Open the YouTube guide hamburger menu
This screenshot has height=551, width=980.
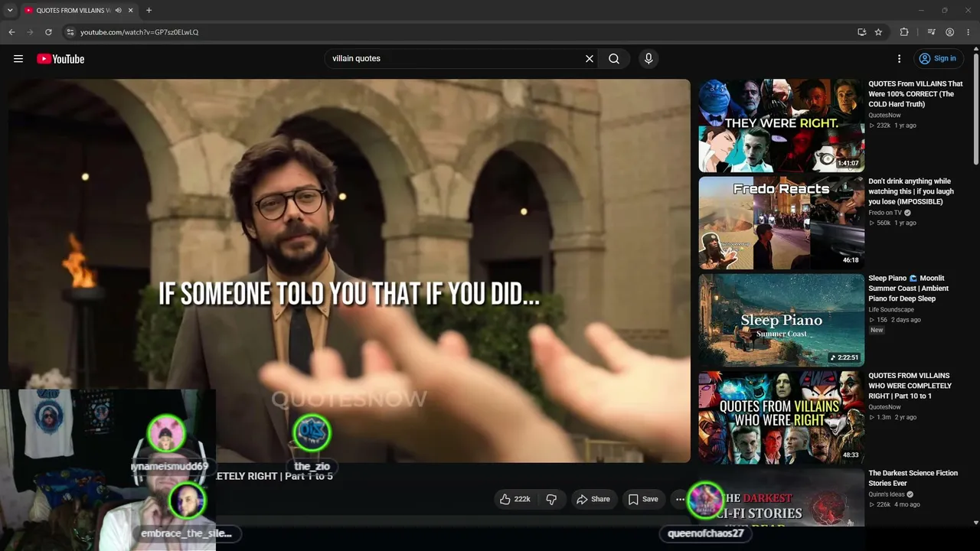coord(18,59)
